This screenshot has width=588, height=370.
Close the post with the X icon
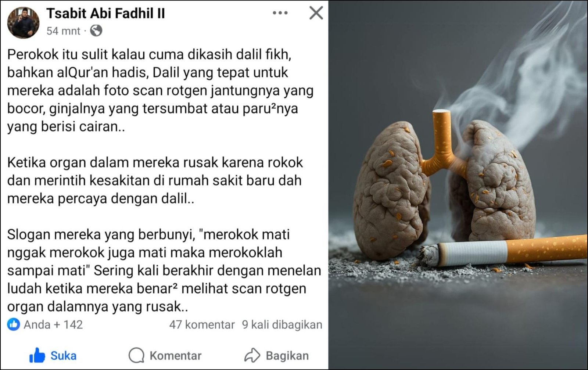pos(316,13)
